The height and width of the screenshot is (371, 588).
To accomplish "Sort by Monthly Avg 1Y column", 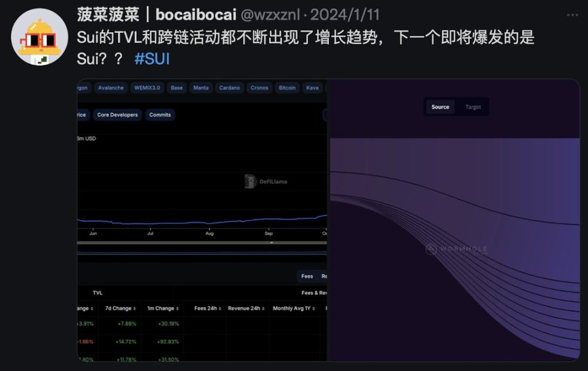I will [x=294, y=308].
